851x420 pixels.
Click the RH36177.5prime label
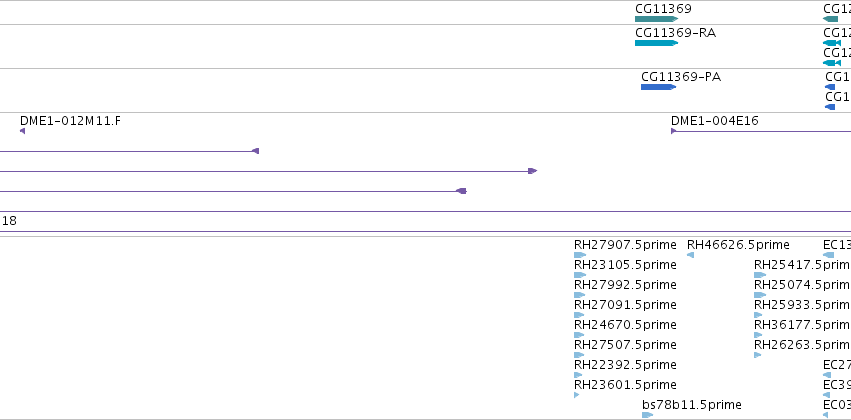(802, 326)
